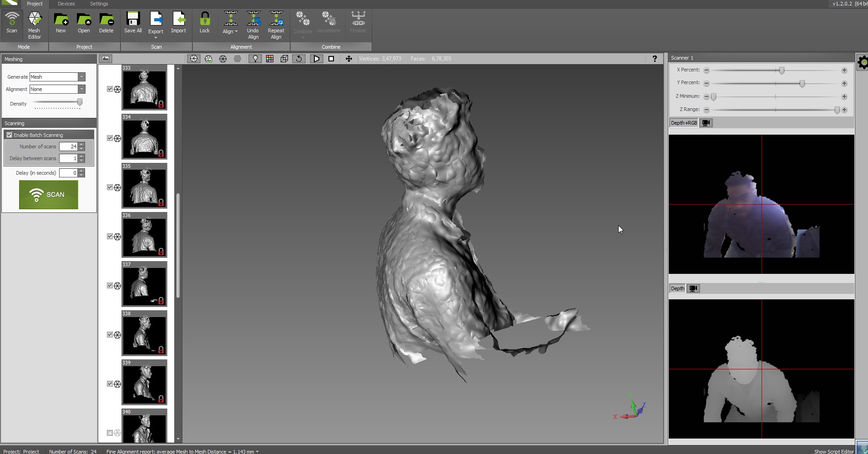Screen dimensions: 868x454
Task: Uncheck the checkbox for scan 339
Action: 110,384
